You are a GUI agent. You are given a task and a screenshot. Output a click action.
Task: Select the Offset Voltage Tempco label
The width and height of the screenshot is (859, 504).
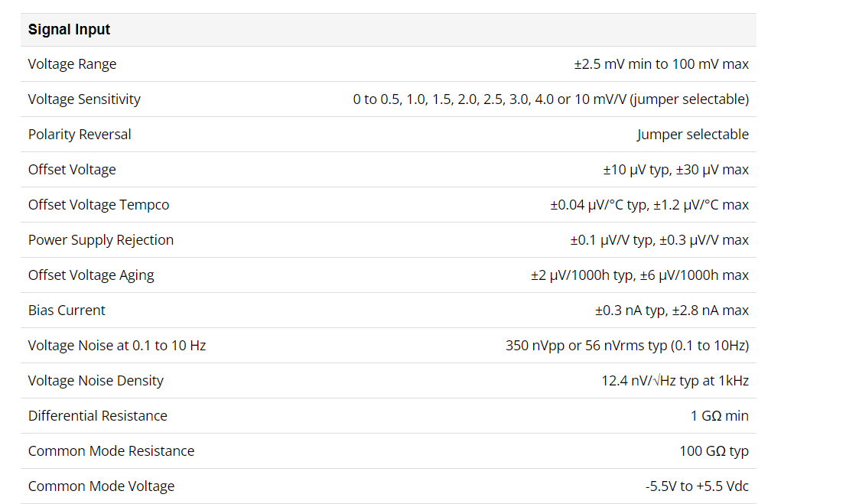click(x=99, y=205)
